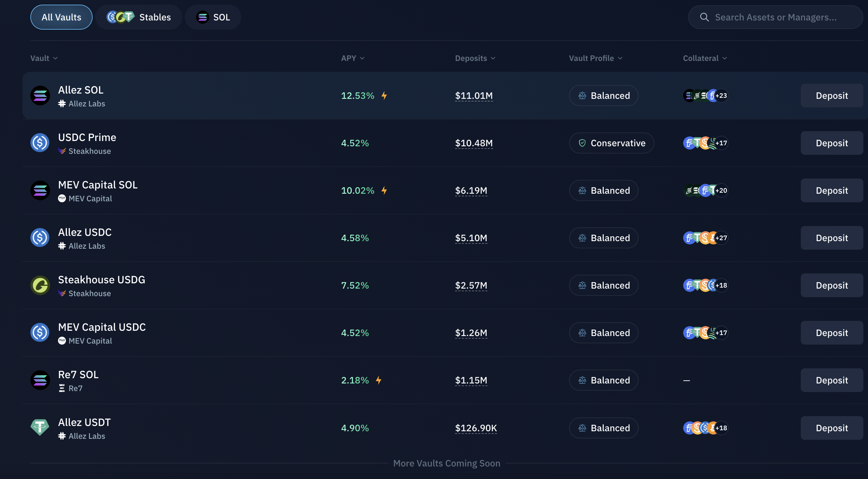Click the shield icon in the Conservative badge
Screen dimensions: 868x479
pos(582,143)
